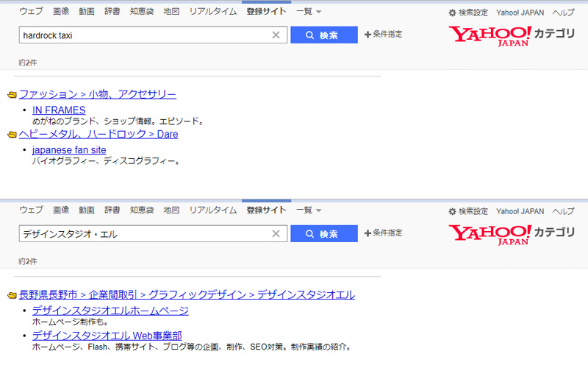This screenshot has height=368, width=588.
Task: Open the ファッション > 小物、アクセサリー category link
Action: pyautogui.click(x=98, y=94)
